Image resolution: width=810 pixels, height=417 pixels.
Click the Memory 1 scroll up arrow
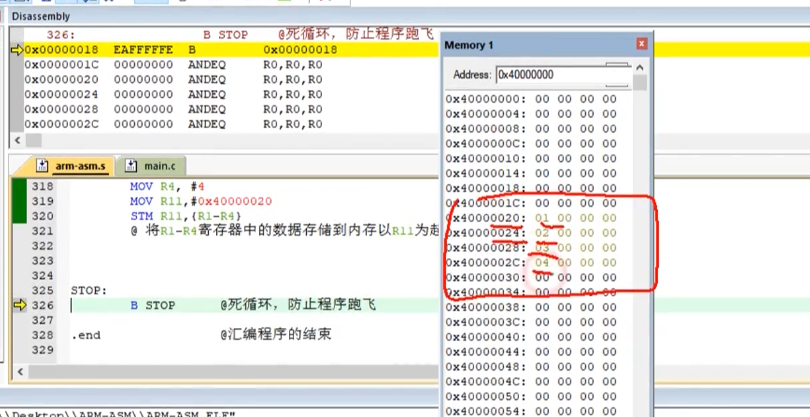pyautogui.click(x=640, y=67)
